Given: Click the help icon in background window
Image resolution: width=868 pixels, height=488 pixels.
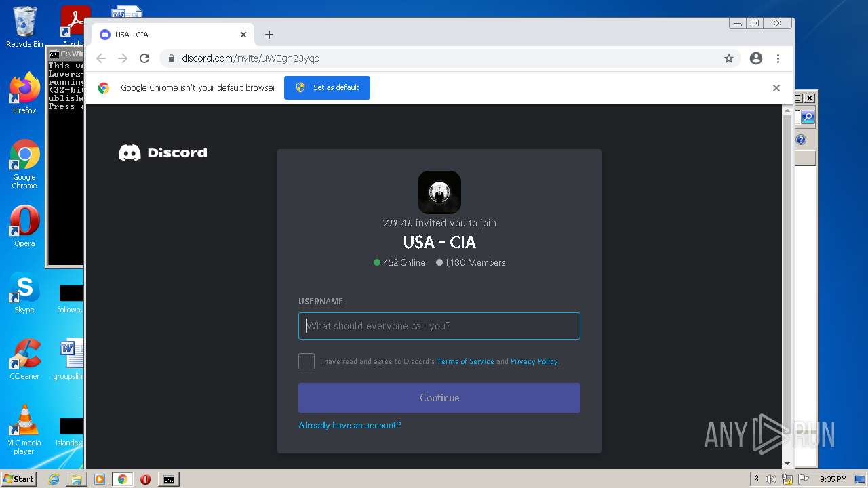Looking at the screenshot, I should (x=801, y=140).
